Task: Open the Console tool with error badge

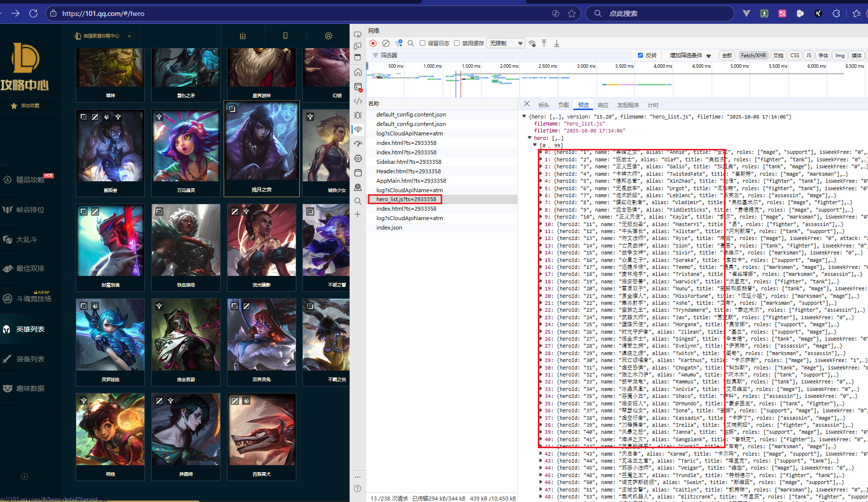Action: coord(358,87)
